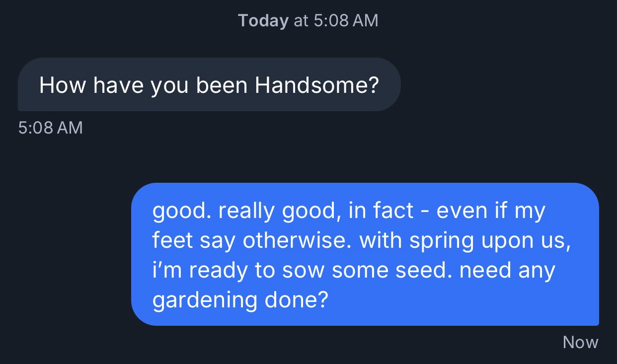Click the word "Handsome?" in received message
The height and width of the screenshot is (364, 617).
[317, 85]
